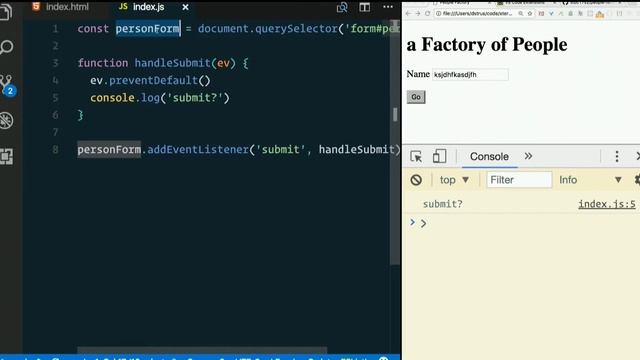This screenshot has height=360, width=640.
Task: Click the Go button
Action: [416, 97]
